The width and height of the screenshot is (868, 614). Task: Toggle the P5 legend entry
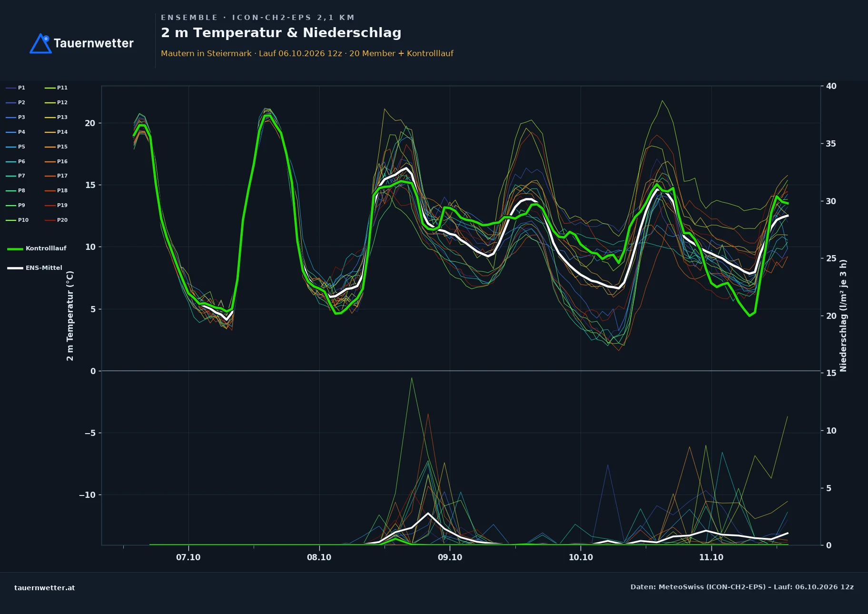pyautogui.click(x=16, y=147)
